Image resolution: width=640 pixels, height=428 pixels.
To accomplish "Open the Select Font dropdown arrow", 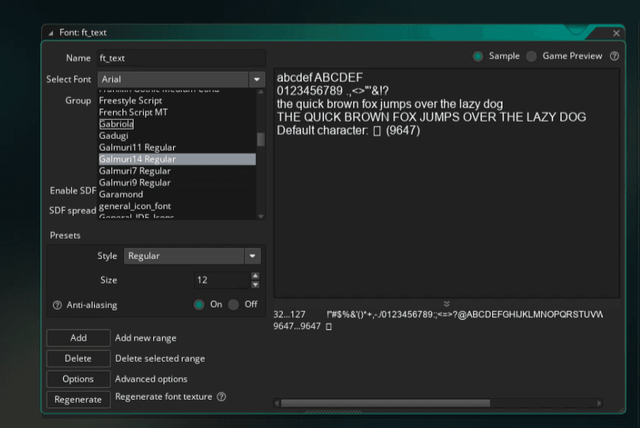I will coord(256,79).
